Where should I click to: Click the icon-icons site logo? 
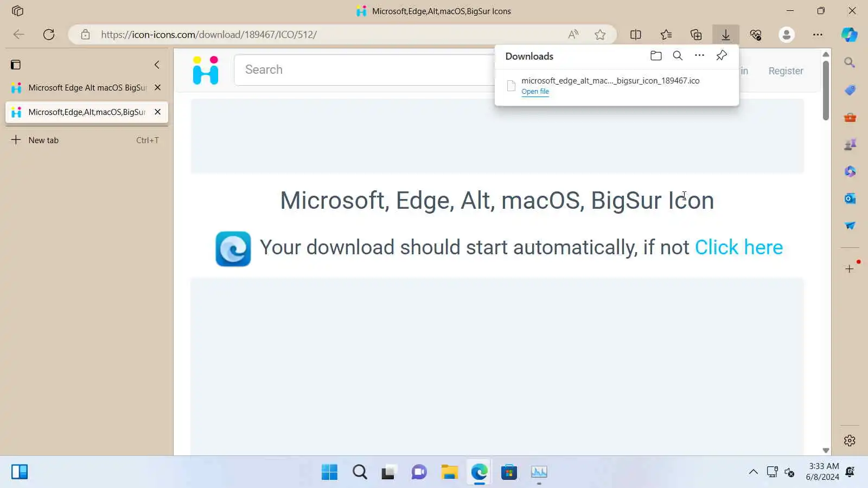206,70
